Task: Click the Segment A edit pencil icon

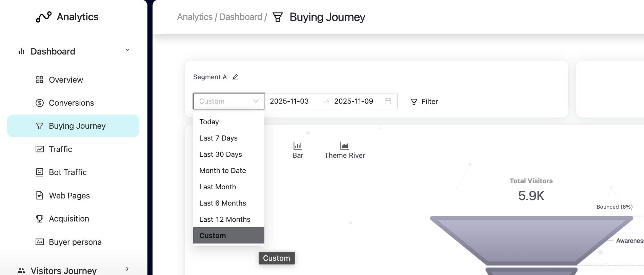Action: pos(235,77)
